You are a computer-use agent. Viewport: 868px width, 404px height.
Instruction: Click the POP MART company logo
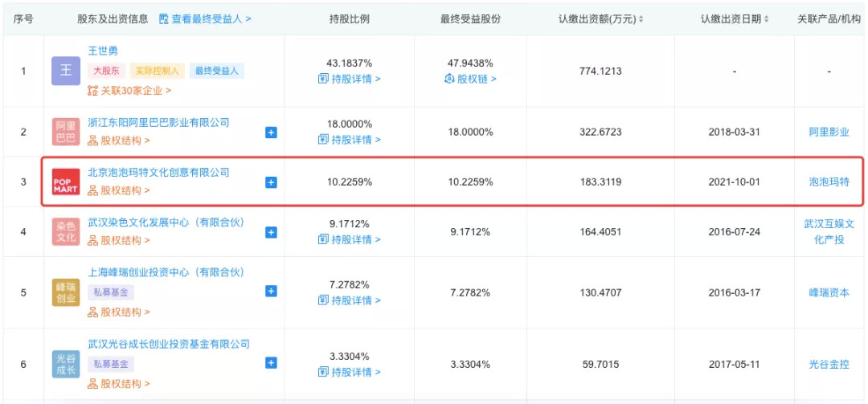(66, 182)
